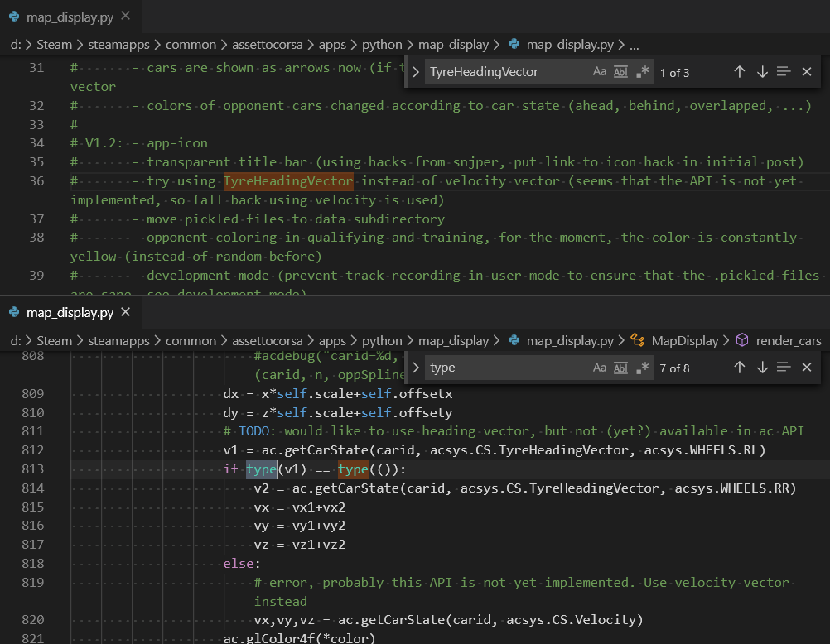Click the Python icon in the lower breadcrumb
This screenshot has width=830, height=644.
[514, 340]
